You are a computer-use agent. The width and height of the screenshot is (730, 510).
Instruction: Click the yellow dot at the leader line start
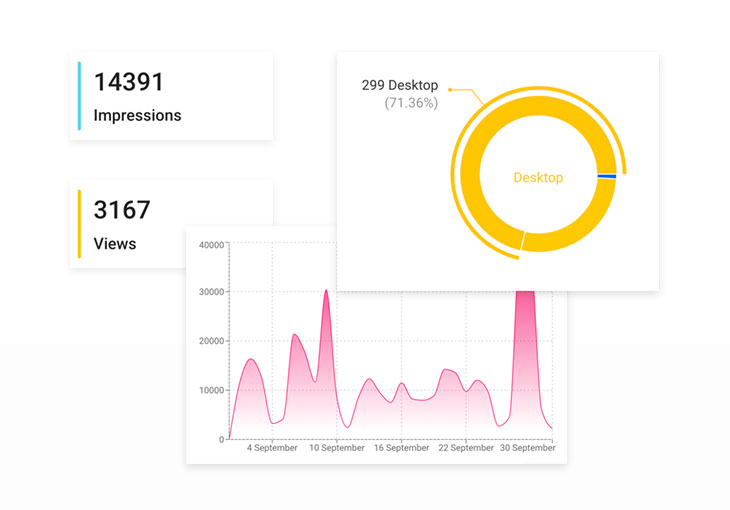pos(450,90)
